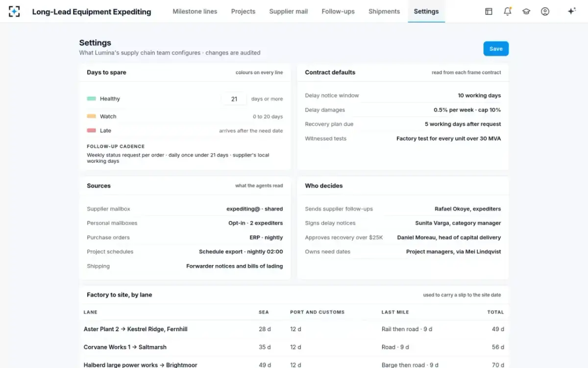Open the Projects tab
Viewport: 588px width, 368px height.
tap(243, 11)
